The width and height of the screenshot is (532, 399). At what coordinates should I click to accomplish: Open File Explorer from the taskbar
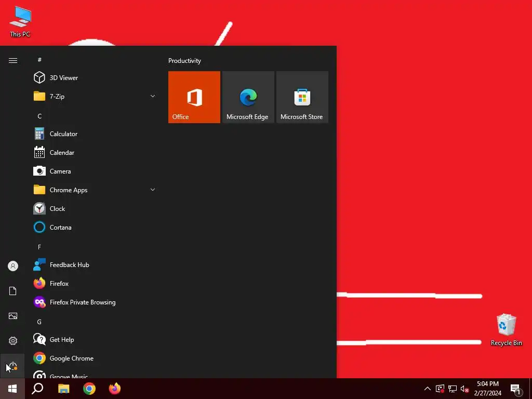click(63, 389)
